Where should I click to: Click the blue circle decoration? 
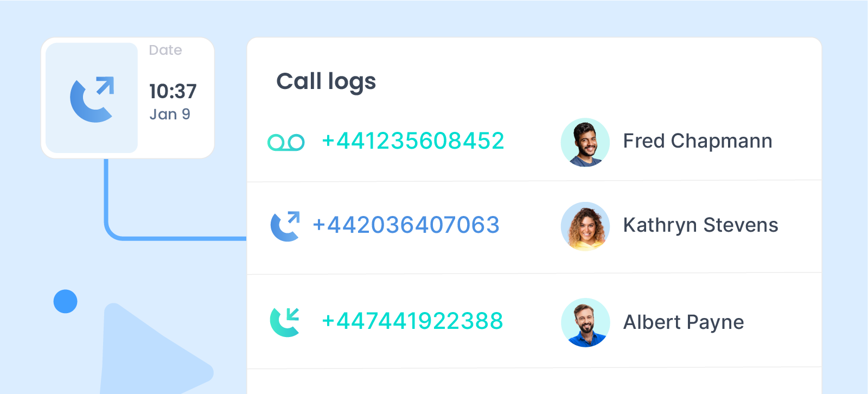[x=66, y=301]
